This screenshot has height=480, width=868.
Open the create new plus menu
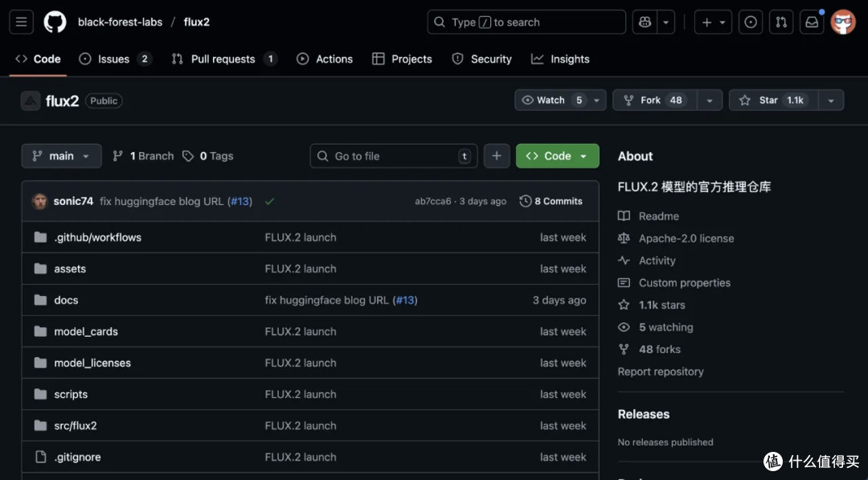point(713,23)
